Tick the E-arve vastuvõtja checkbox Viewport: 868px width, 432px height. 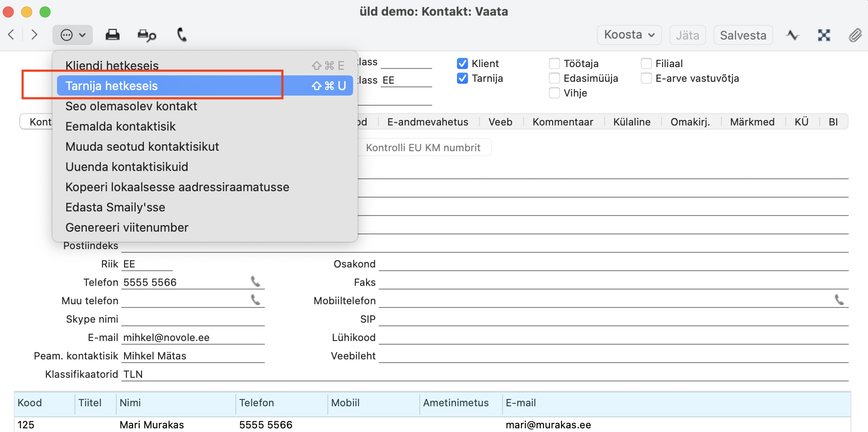coord(646,78)
